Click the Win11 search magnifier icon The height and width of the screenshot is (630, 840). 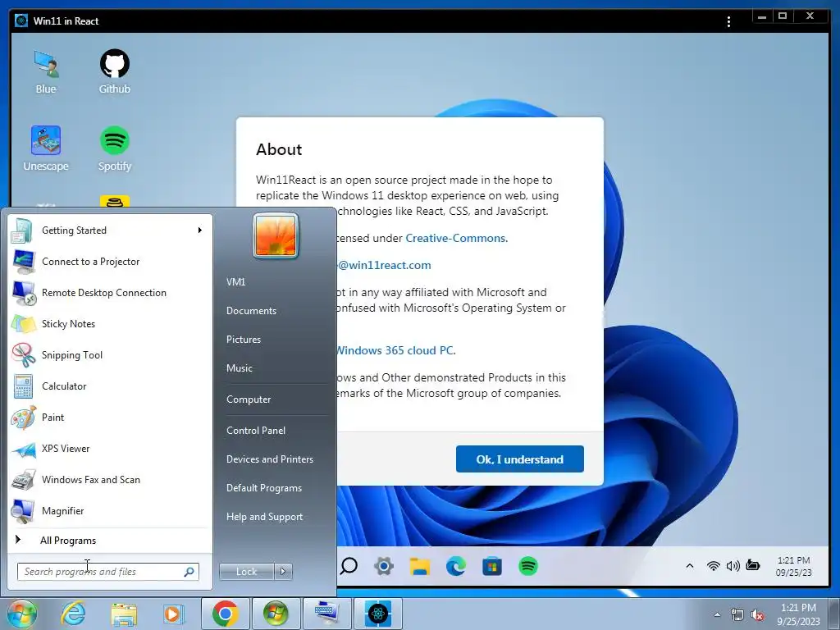pos(349,566)
